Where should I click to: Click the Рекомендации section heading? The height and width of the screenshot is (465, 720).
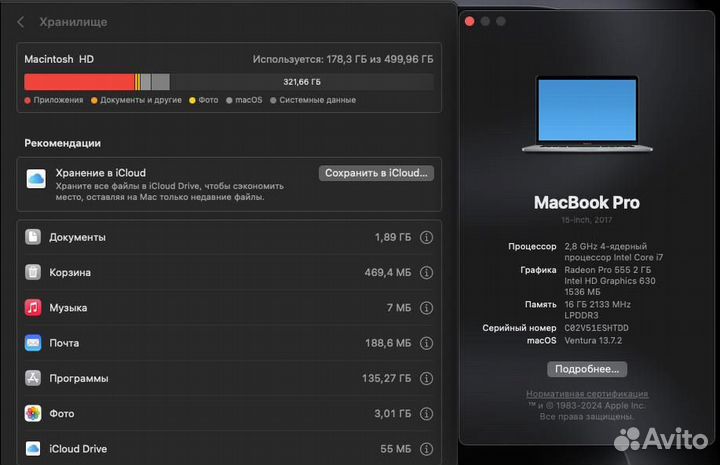(62, 143)
